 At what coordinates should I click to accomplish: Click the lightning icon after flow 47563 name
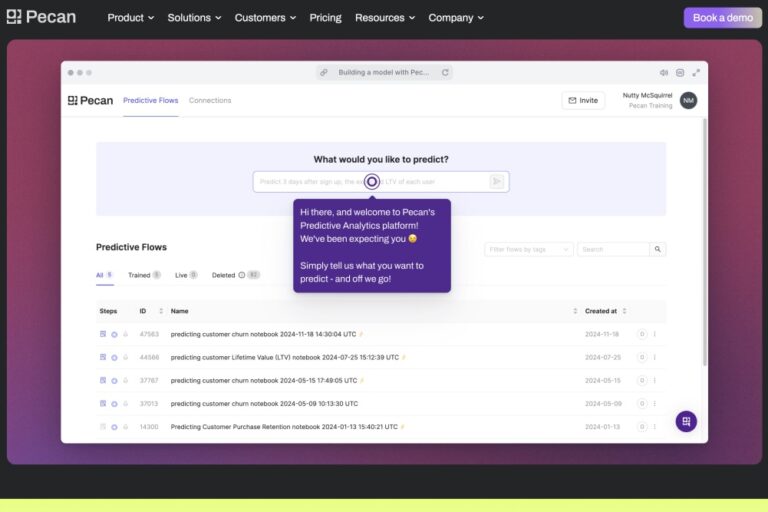(361, 334)
